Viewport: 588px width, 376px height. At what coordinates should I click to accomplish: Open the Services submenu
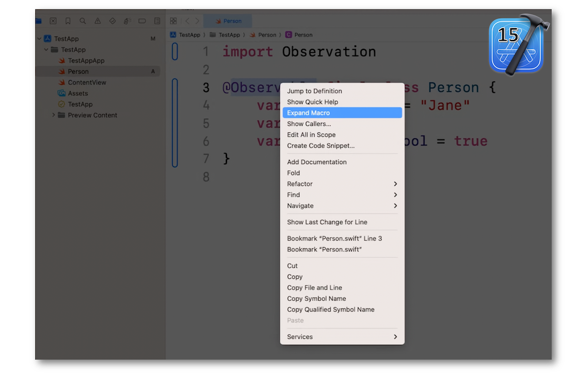pyautogui.click(x=342, y=337)
